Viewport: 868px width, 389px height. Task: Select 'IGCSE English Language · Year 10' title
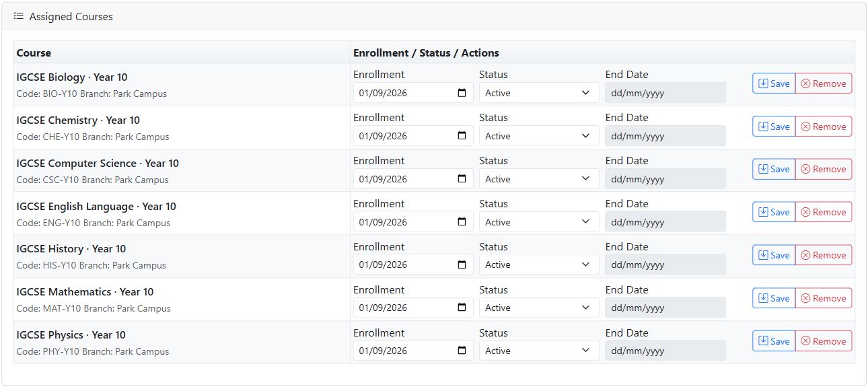pos(96,207)
